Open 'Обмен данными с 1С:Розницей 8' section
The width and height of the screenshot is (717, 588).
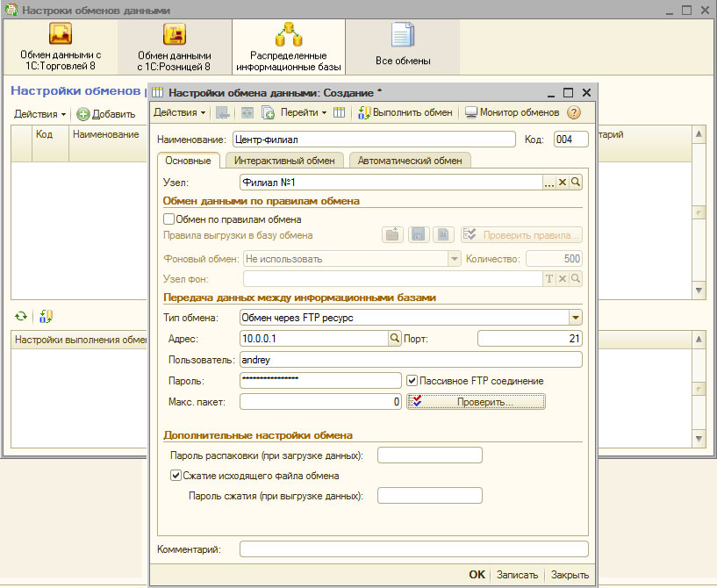[174, 47]
